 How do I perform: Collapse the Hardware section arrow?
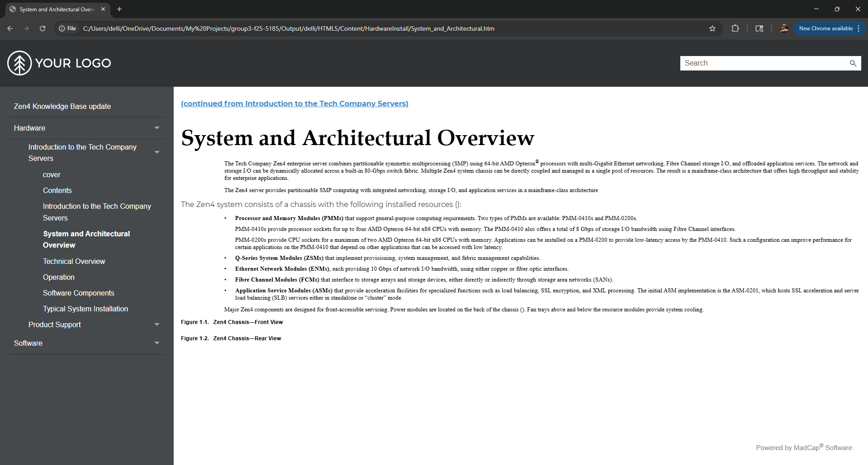tap(157, 128)
